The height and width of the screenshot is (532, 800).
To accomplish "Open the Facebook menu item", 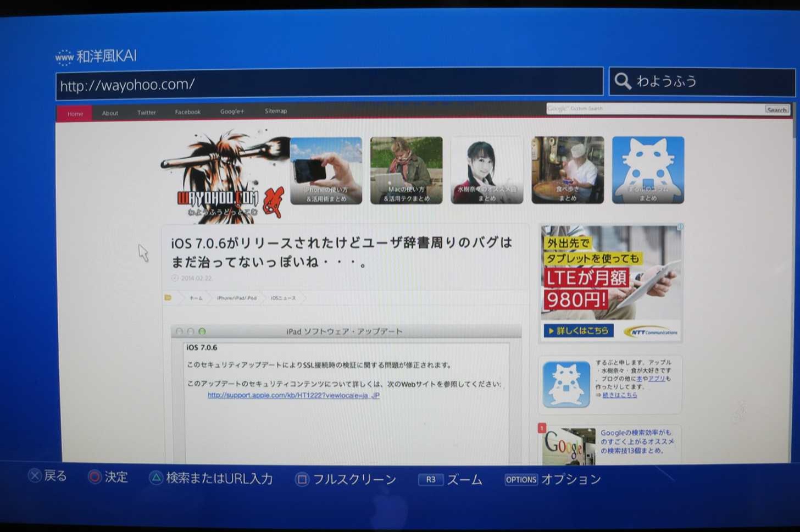I will pyautogui.click(x=187, y=112).
